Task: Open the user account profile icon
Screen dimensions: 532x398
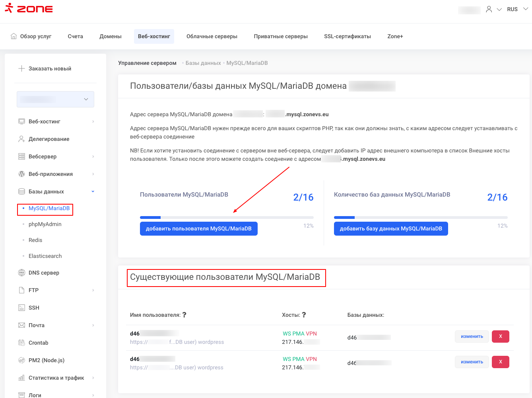Action: pos(489,9)
